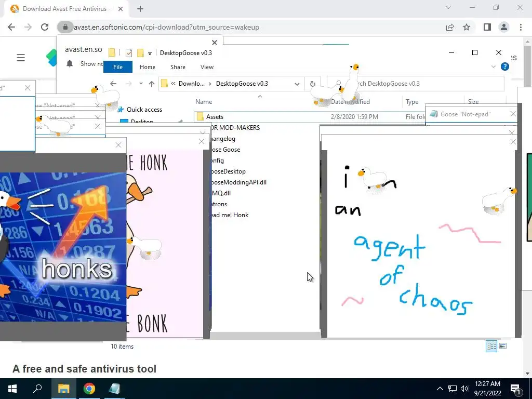Open the volume speaker icon

click(x=464, y=389)
